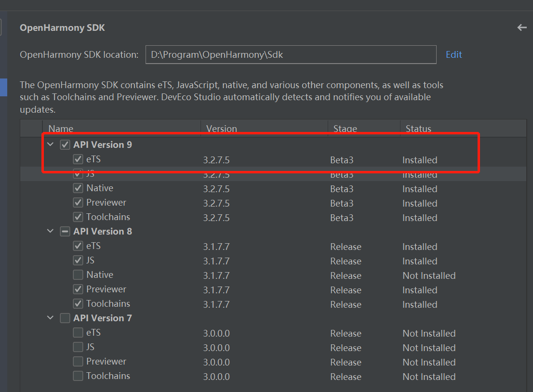Click version 3.2.7.5 in API 9 eTS row
Viewport: 533px width, 392px height.
click(216, 160)
